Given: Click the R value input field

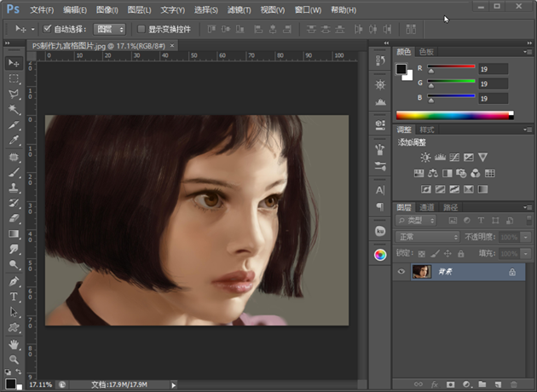Looking at the screenshot, I should 494,69.
